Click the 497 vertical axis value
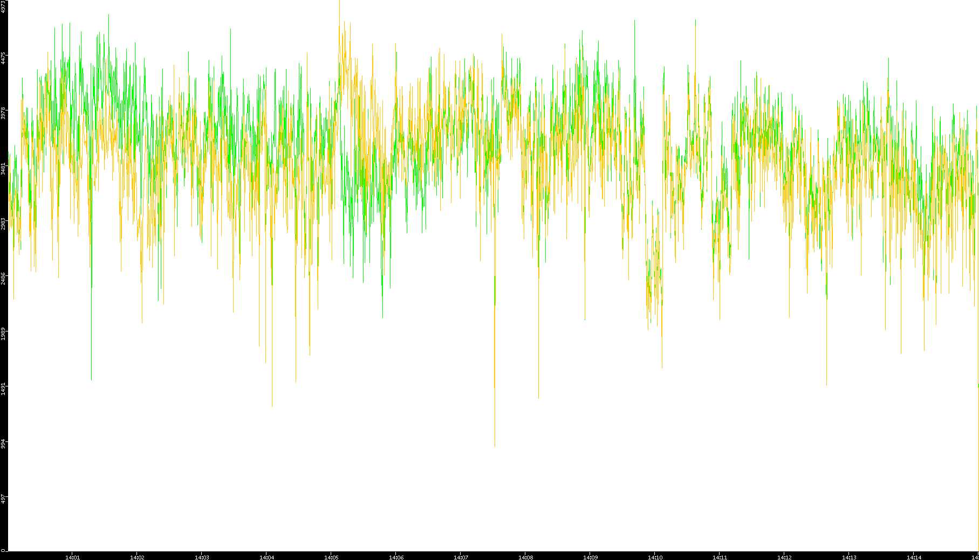The height and width of the screenshot is (560, 979). (x=4, y=498)
